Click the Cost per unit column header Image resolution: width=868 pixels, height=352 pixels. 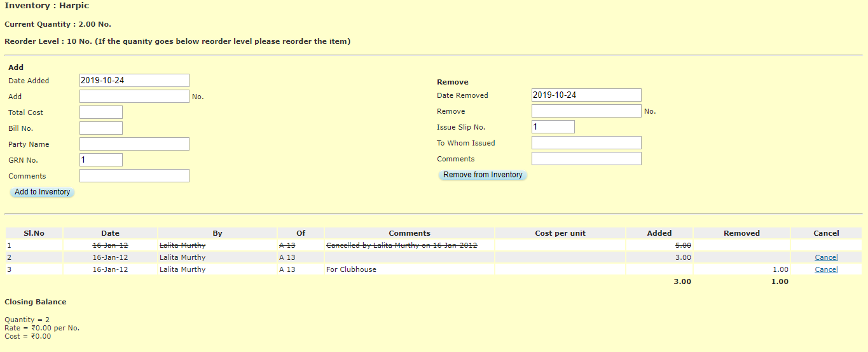point(560,233)
